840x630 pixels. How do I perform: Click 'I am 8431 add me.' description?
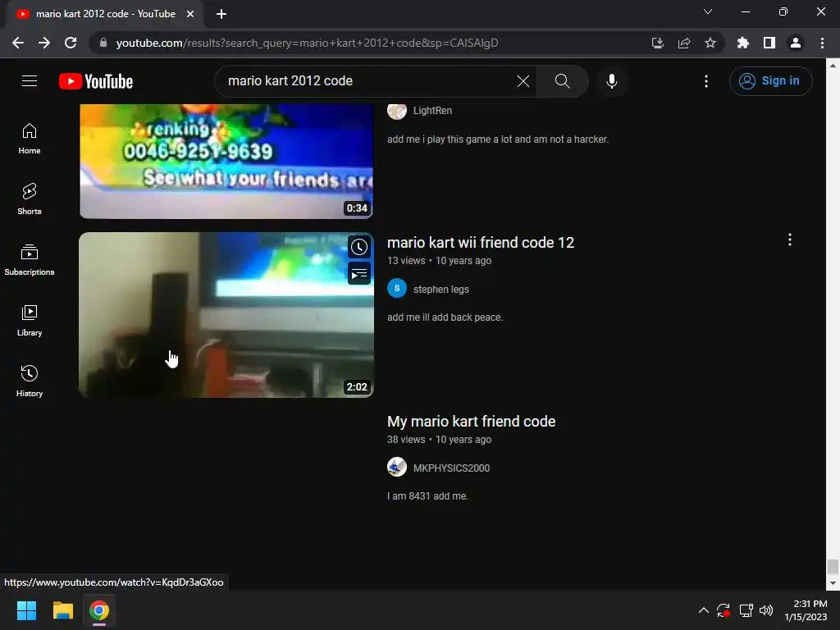(x=427, y=496)
